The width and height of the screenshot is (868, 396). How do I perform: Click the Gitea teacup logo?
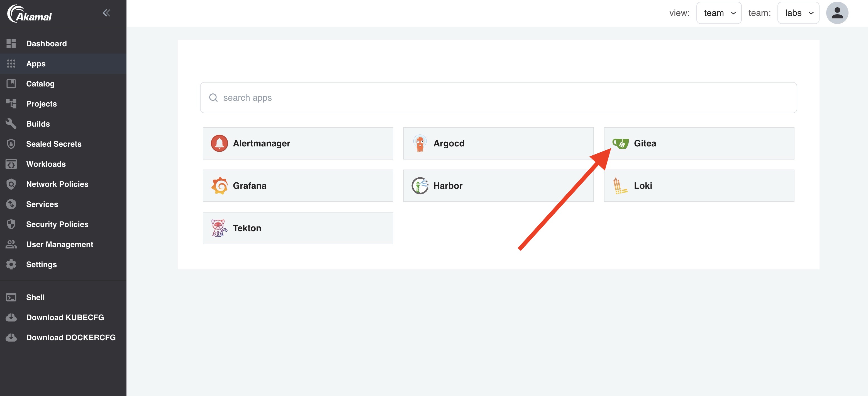click(x=620, y=143)
